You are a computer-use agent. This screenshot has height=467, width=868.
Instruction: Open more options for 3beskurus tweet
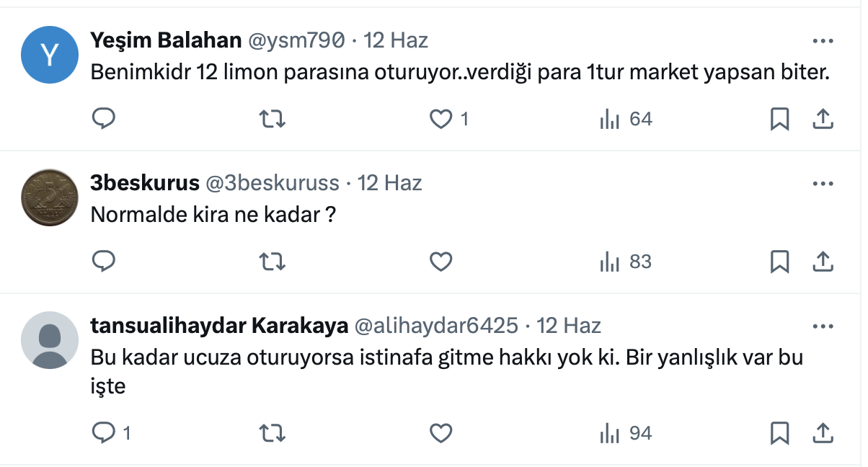823,184
